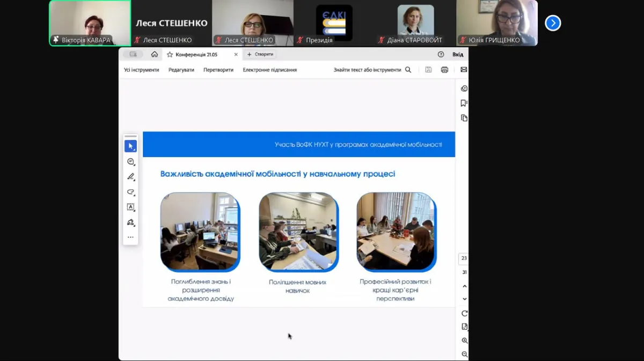
Task: Click the computer classroom photo on the slide
Action: (x=200, y=232)
